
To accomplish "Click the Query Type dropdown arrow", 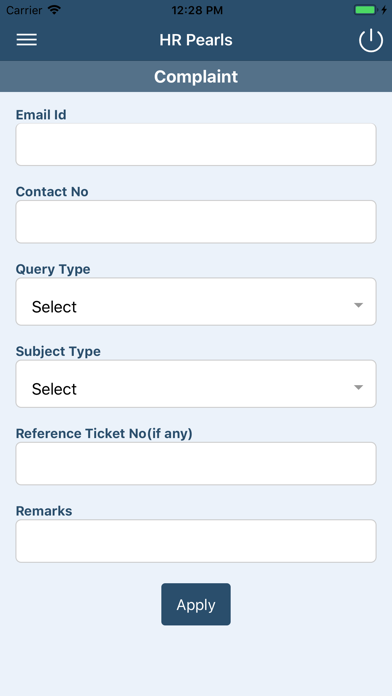I will (x=358, y=305).
